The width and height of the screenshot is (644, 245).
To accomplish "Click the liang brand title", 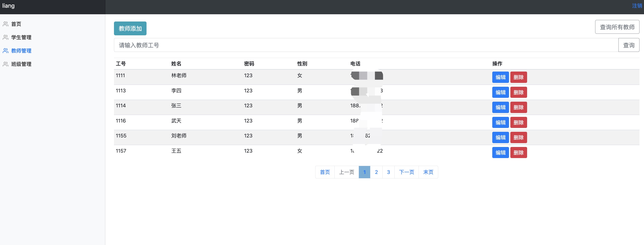I will (9, 6).
